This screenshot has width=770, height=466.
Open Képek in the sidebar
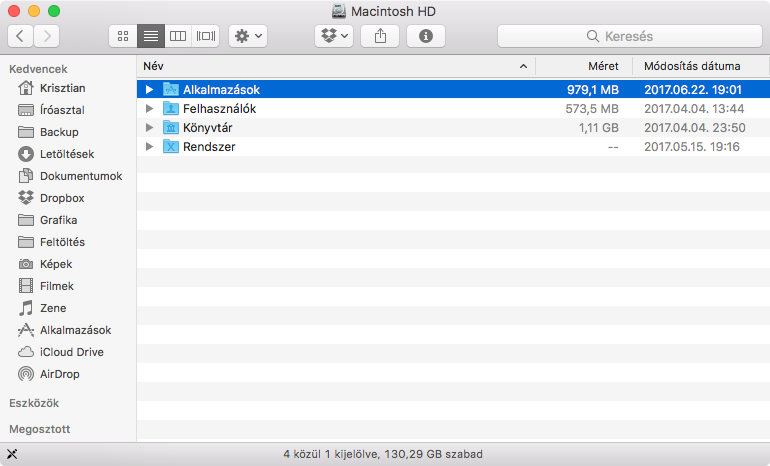pos(45,264)
